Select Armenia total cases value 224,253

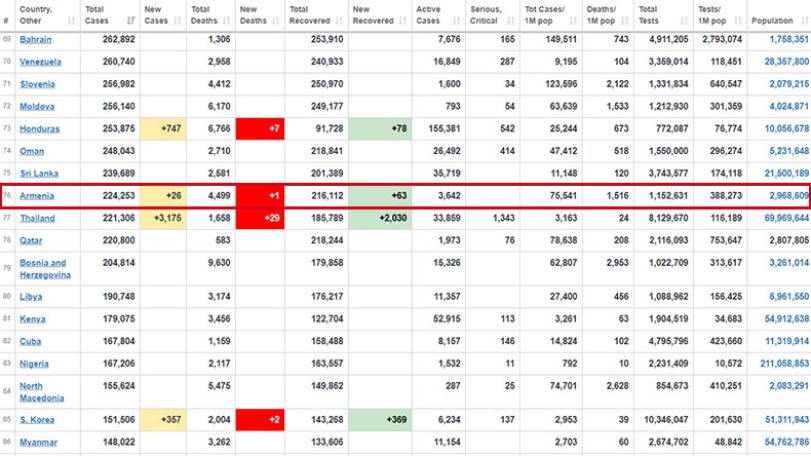pos(118,195)
